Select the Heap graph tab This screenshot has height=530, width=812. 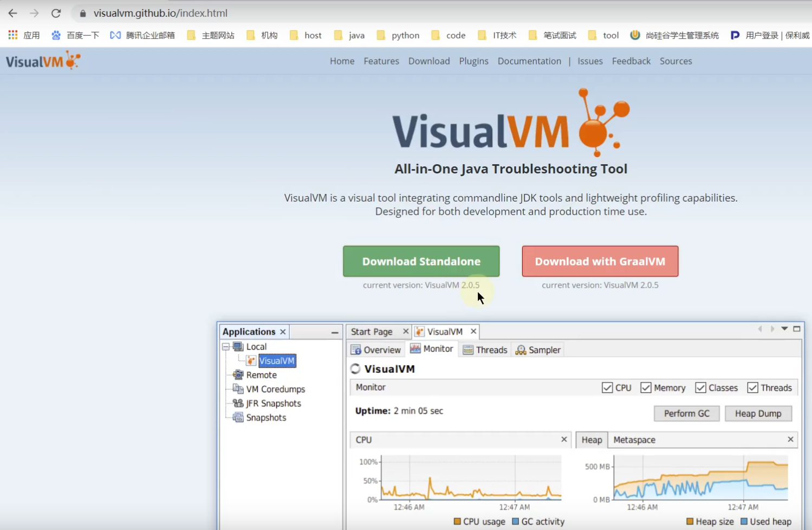pos(592,440)
